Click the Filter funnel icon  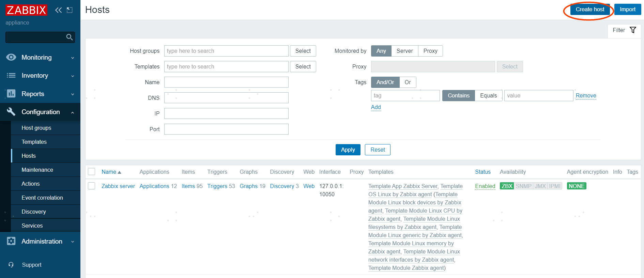pyautogui.click(x=633, y=30)
